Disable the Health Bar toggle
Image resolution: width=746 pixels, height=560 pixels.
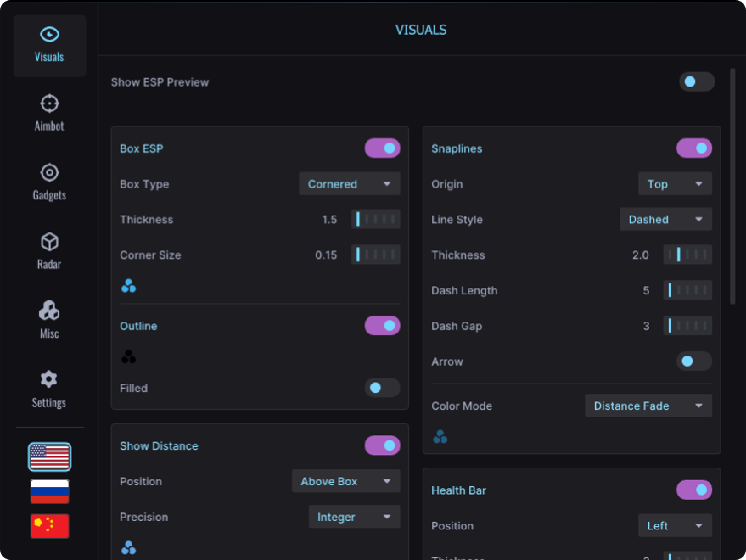tap(694, 490)
